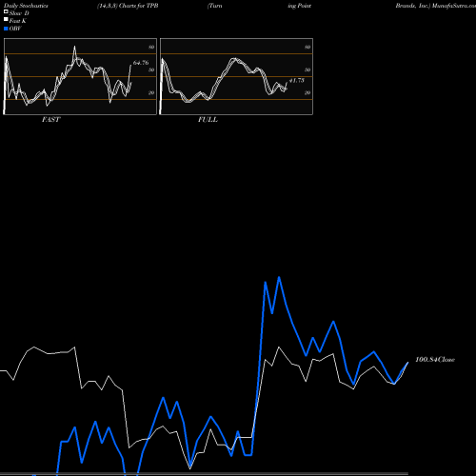
Task: Click '(14,3,3) Charts for TPB' heading
Action: 128,6
